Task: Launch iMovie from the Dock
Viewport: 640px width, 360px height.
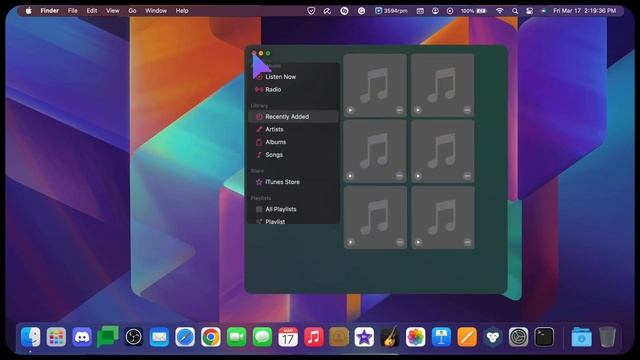Action: coord(364,337)
